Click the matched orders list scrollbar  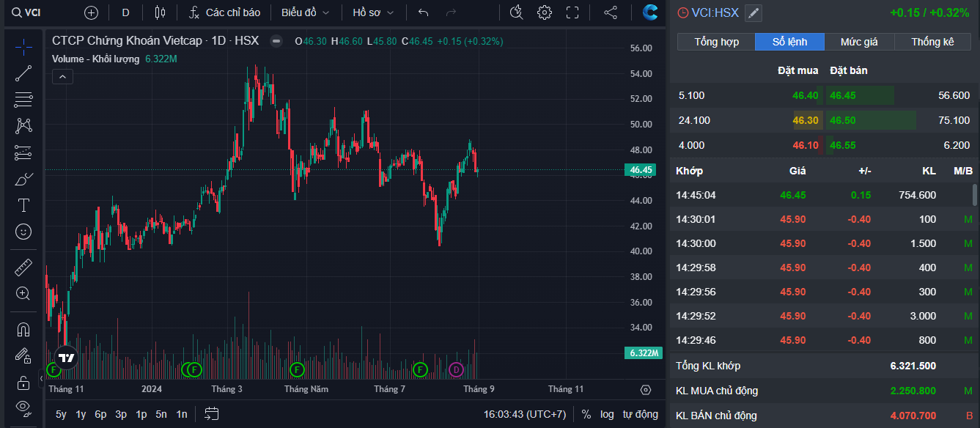pos(974,195)
